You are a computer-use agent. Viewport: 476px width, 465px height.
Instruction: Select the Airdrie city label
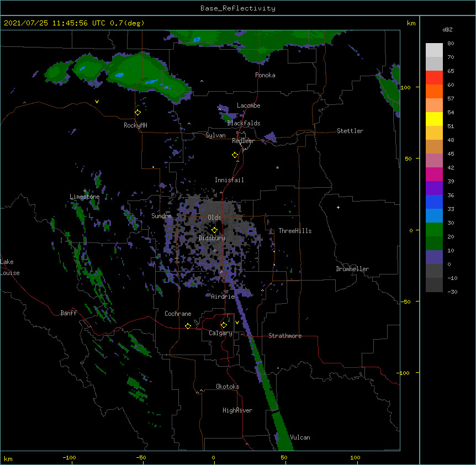click(223, 297)
